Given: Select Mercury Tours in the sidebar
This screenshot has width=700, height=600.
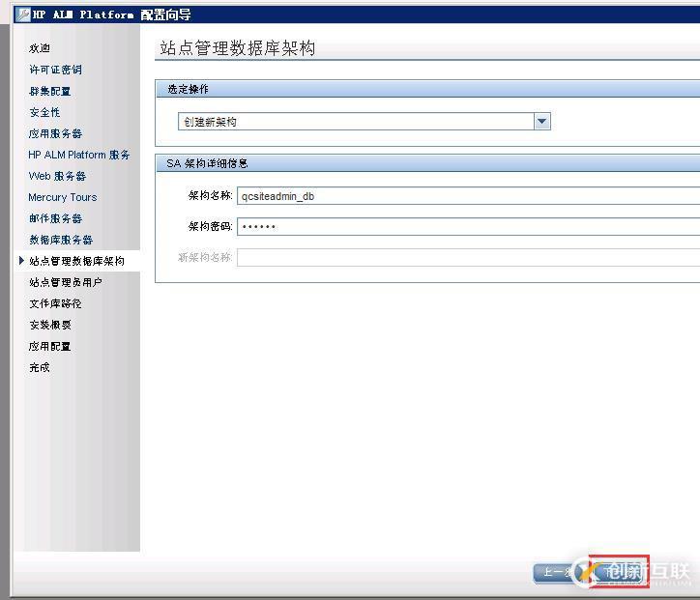Looking at the screenshot, I should coord(63,197).
